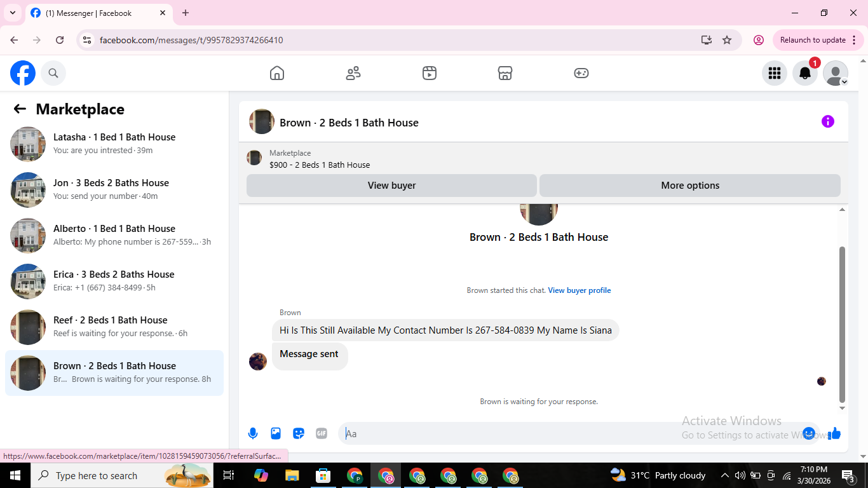Open install app icon in address bar
Viewport: 868px width, 488px height.
click(707, 40)
